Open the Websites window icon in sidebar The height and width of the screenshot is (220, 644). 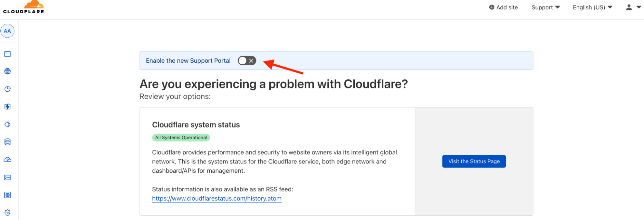tap(7, 54)
